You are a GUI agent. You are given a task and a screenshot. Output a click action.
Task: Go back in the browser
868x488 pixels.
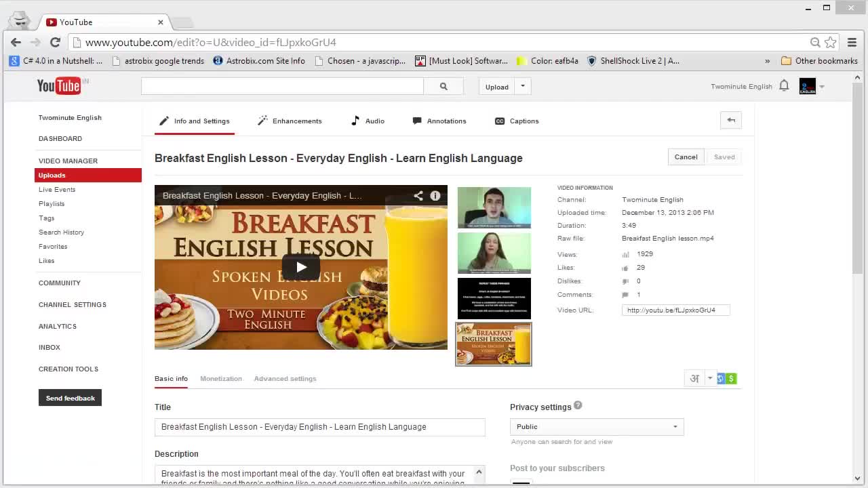coord(16,42)
